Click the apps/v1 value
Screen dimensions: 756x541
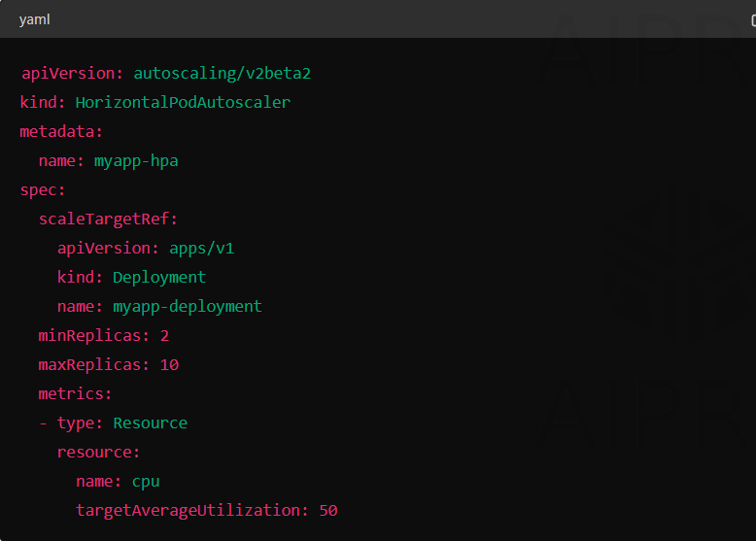click(201, 249)
